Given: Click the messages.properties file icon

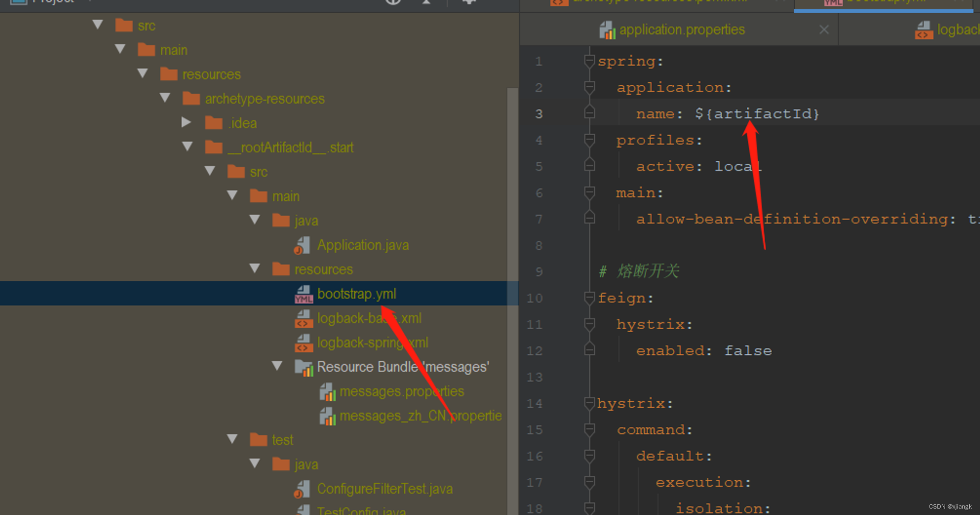Looking at the screenshot, I should (327, 392).
